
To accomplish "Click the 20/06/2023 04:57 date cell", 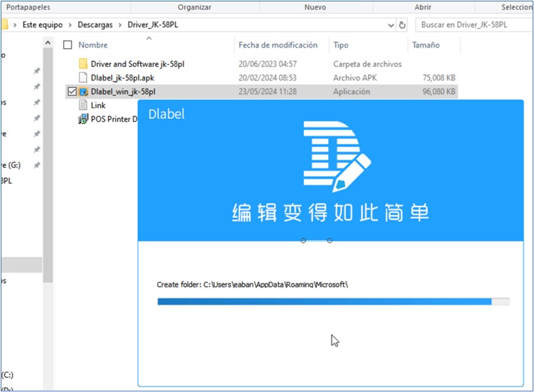I will (268, 64).
